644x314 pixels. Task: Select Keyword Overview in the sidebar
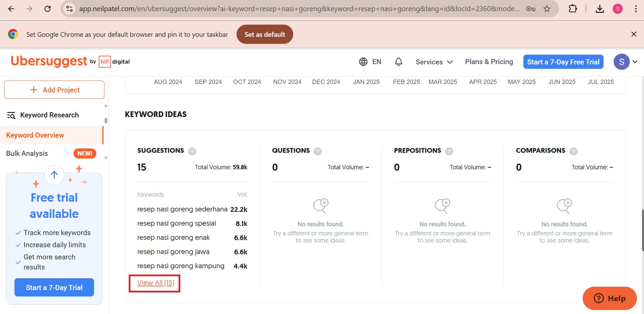point(35,135)
